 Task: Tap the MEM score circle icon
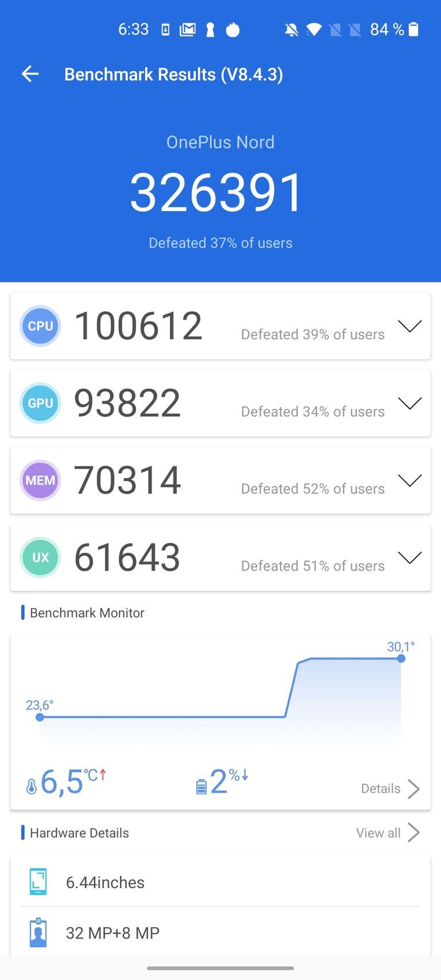40,480
